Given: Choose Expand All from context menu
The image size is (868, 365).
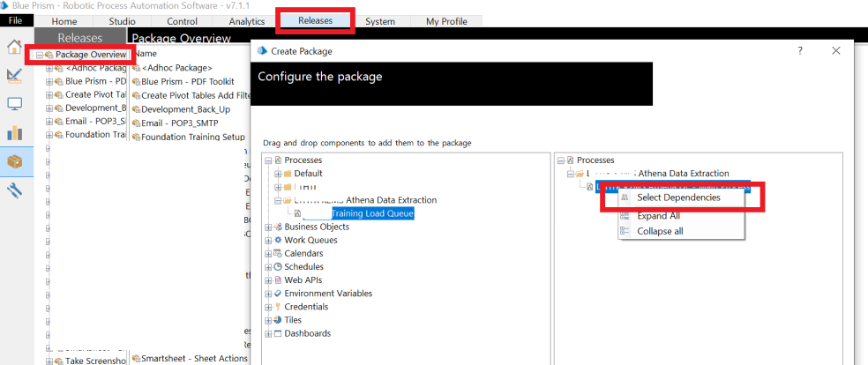Looking at the screenshot, I should [x=658, y=215].
